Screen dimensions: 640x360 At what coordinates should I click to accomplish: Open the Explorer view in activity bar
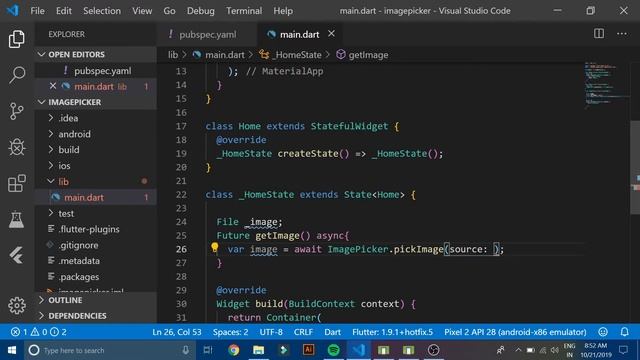click(x=16, y=39)
